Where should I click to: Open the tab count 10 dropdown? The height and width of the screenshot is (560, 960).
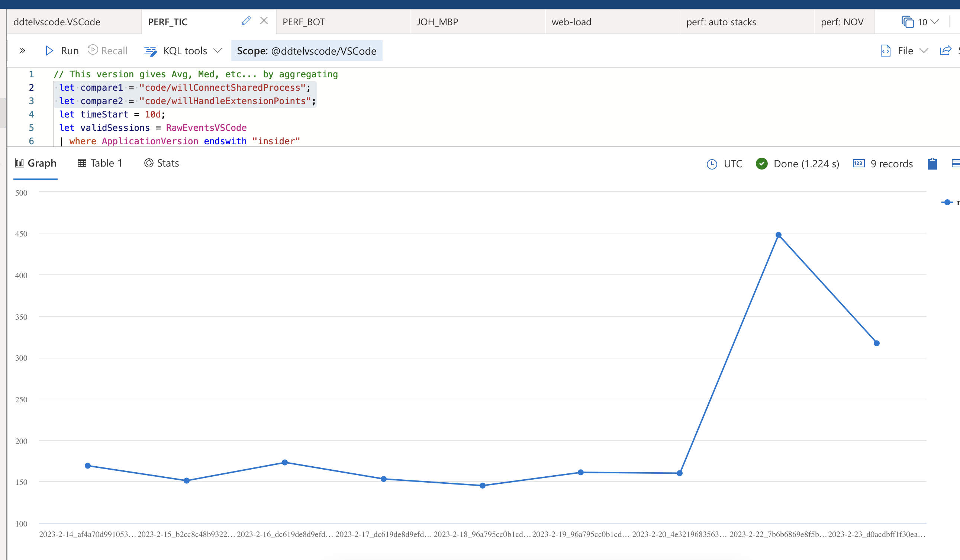click(921, 22)
